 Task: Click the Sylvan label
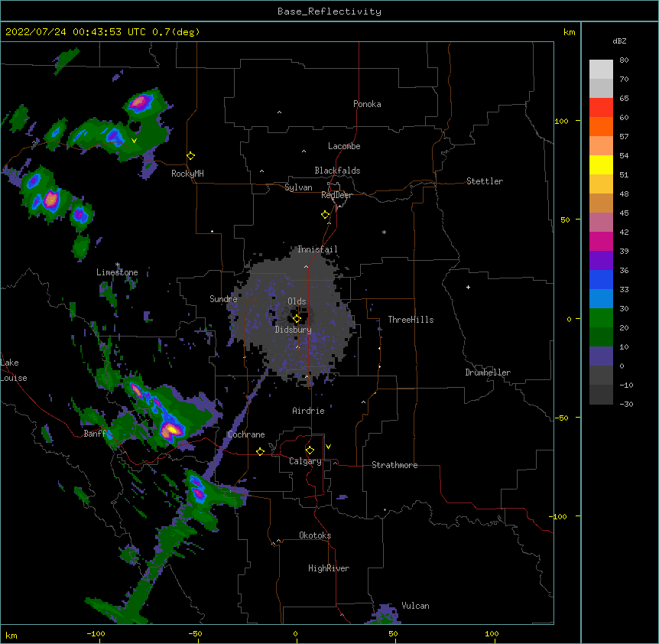tap(298, 187)
